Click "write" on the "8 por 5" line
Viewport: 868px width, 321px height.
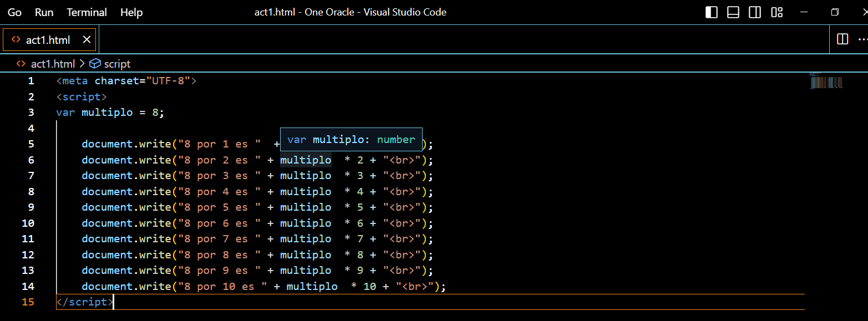tap(155, 207)
